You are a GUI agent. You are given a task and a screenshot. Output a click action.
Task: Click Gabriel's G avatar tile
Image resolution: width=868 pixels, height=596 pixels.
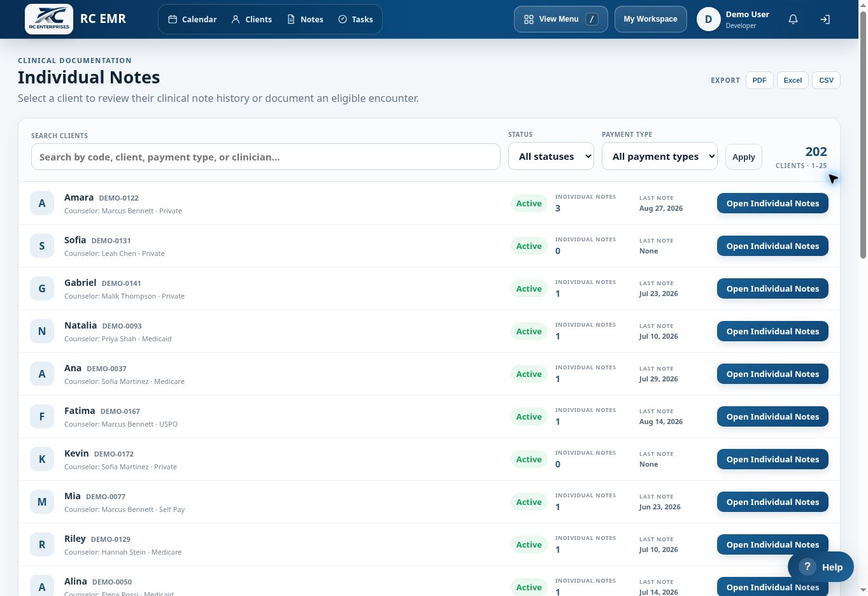pos(42,288)
